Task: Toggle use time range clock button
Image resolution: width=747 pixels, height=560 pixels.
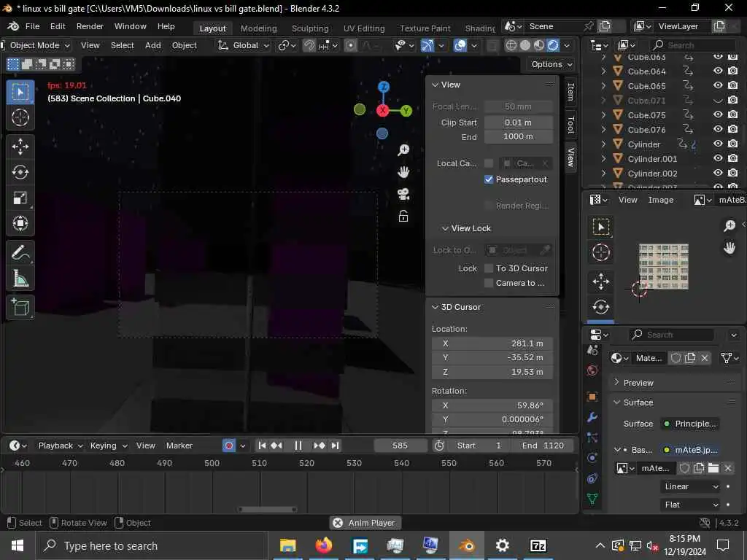Action: [439, 446]
